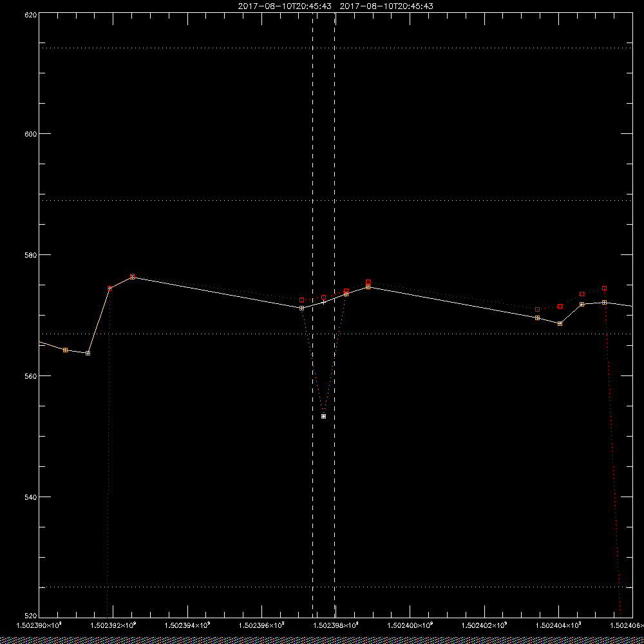644x644 pixels.
Task: Click the horizontal dotted line near 614
Action: tap(336, 48)
